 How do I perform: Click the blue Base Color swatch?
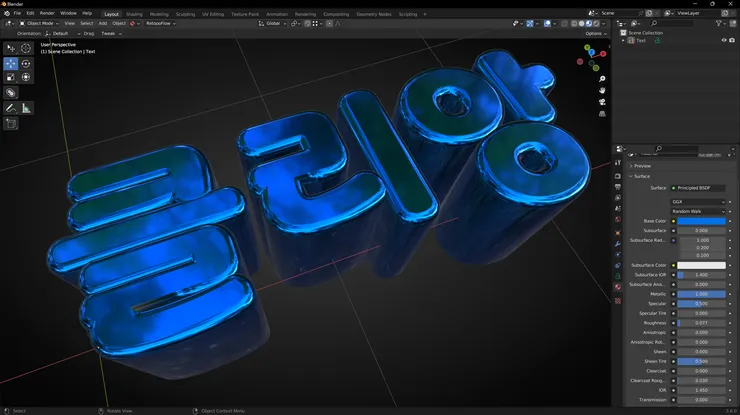(x=701, y=221)
